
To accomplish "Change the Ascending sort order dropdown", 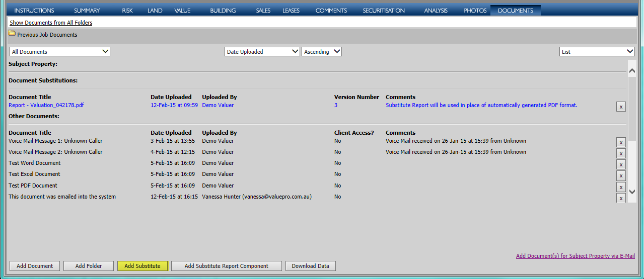I will click(322, 51).
